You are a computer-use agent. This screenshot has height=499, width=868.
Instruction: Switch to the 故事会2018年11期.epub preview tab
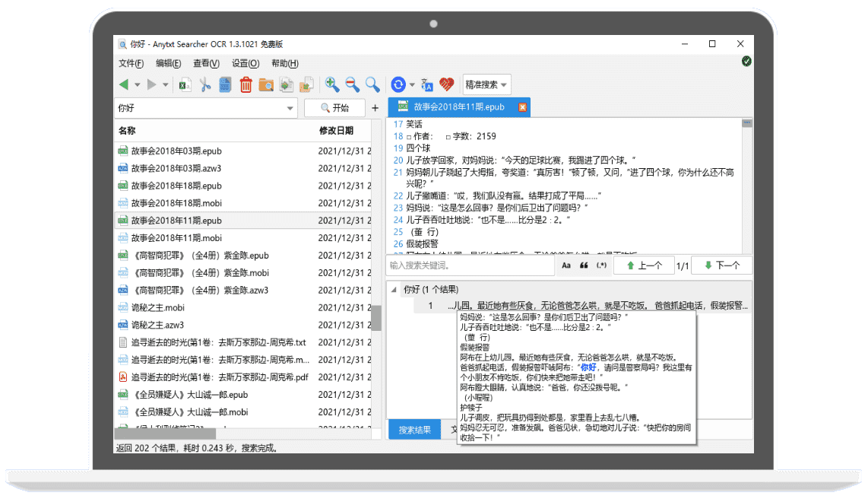coord(459,107)
